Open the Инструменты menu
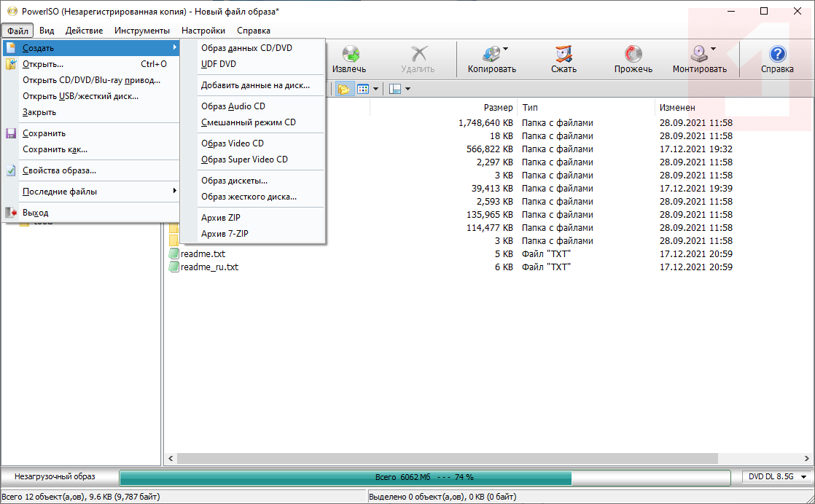 point(142,31)
